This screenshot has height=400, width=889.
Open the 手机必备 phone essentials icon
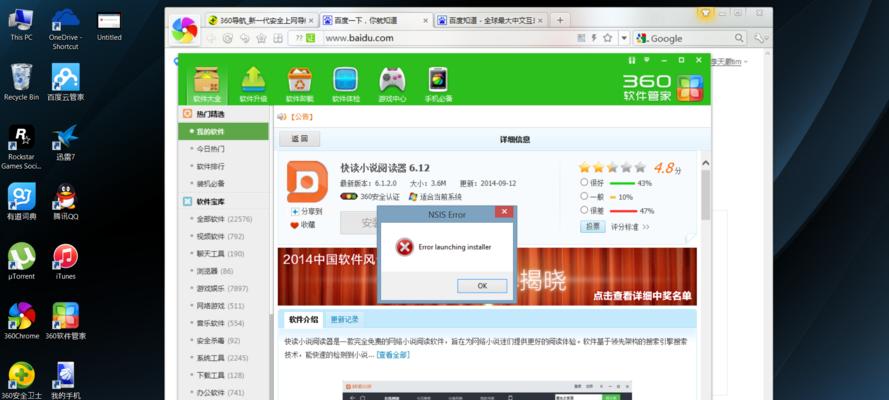(x=438, y=85)
